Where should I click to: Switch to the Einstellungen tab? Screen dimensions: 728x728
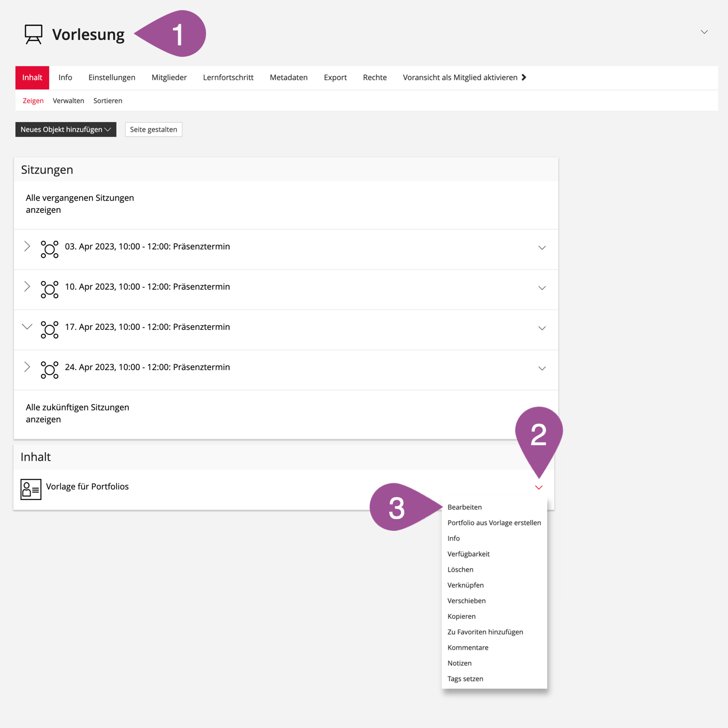pos(111,77)
